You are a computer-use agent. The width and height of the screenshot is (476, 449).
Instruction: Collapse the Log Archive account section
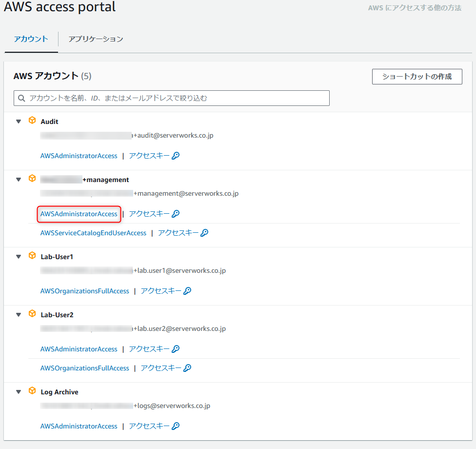pos(19,392)
